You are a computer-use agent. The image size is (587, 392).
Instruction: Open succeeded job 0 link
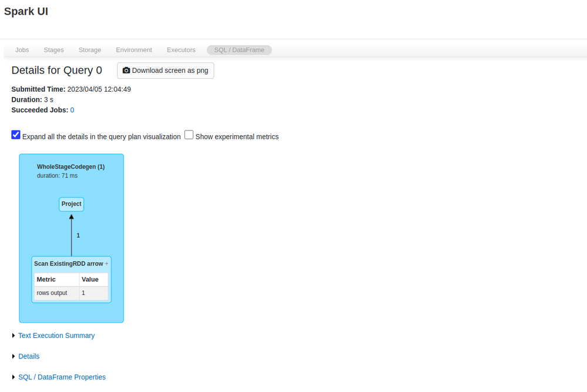[x=72, y=110]
